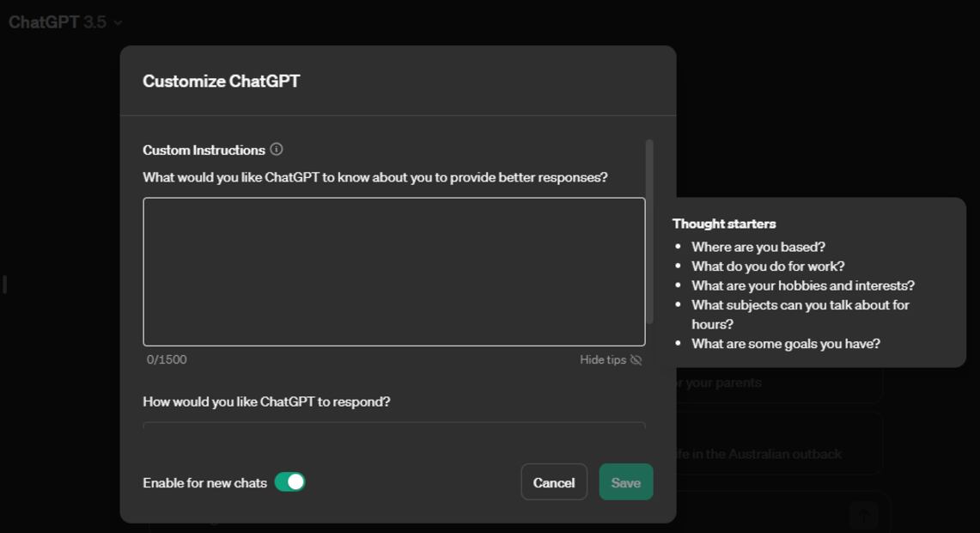Click the dialog's vertical scrollbar
This screenshot has width=980, height=533.
(649, 230)
